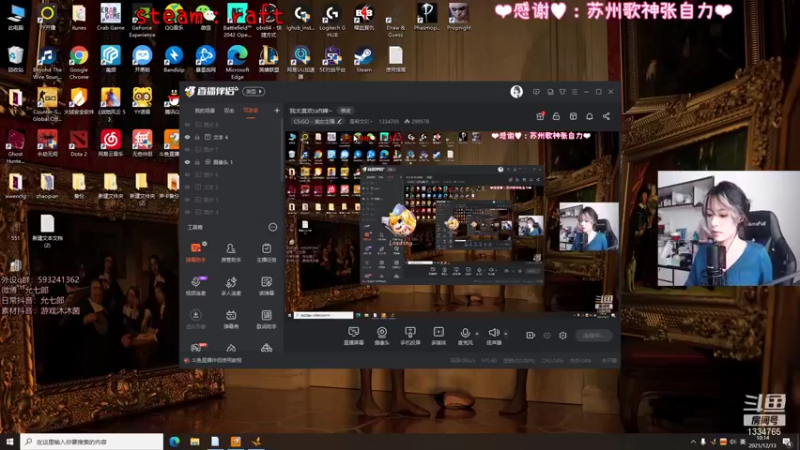Toggle the lock on 文本 4 source

pos(197,137)
